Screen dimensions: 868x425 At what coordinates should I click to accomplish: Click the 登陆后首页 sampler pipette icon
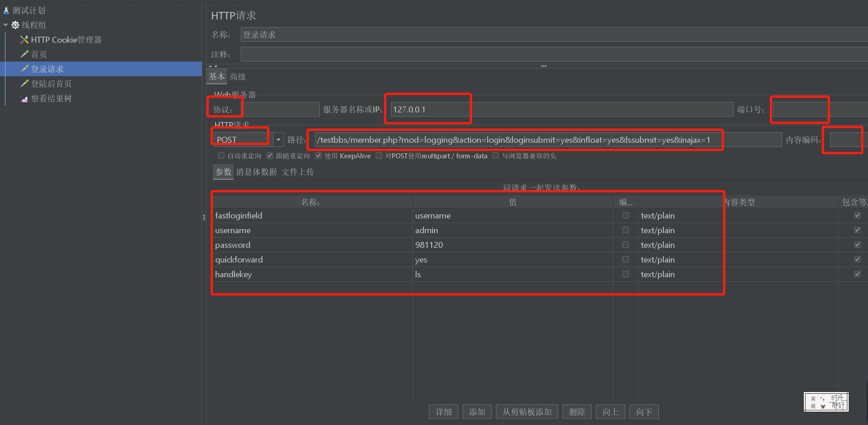click(x=24, y=84)
